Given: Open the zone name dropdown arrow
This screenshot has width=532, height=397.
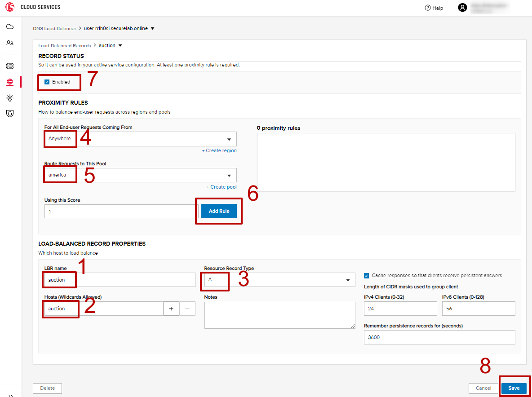Looking at the screenshot, I should click(152, 28).
